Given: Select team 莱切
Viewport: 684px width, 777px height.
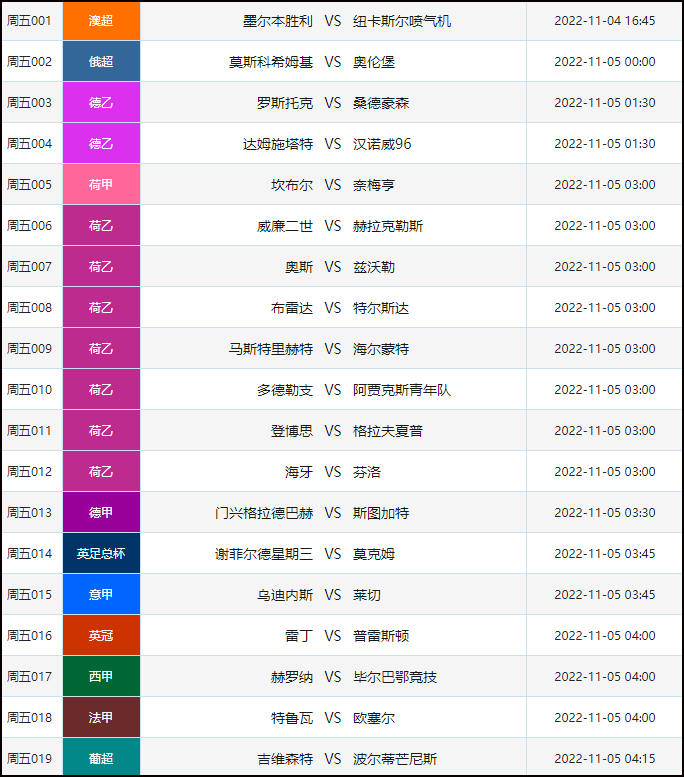Looking at the screenshot, I should pyautogui.click(x=367, y=595).
